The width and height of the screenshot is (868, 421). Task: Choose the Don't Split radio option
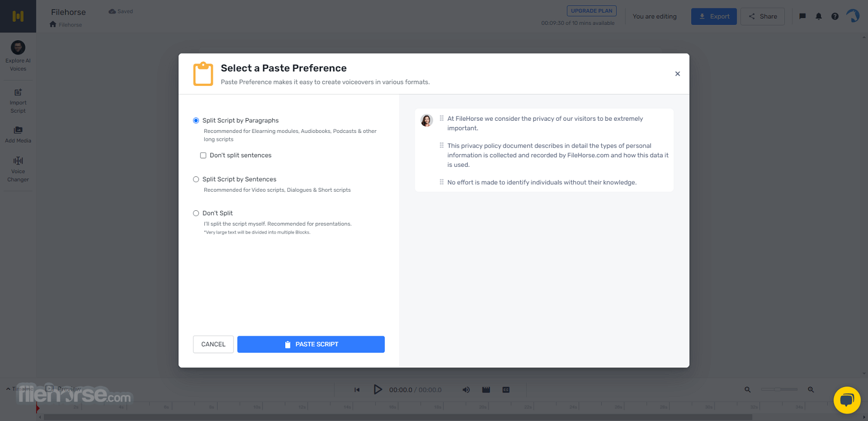click(196, 213)
